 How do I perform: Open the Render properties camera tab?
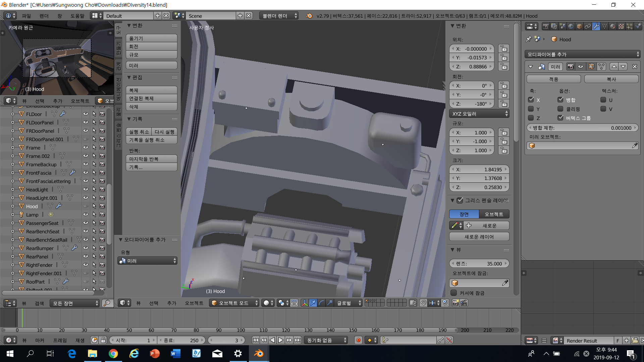coord(546,26)
